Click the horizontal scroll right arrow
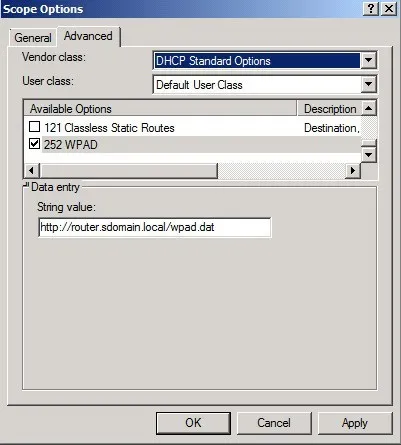 pyautogui.click(x=353, y=171)
